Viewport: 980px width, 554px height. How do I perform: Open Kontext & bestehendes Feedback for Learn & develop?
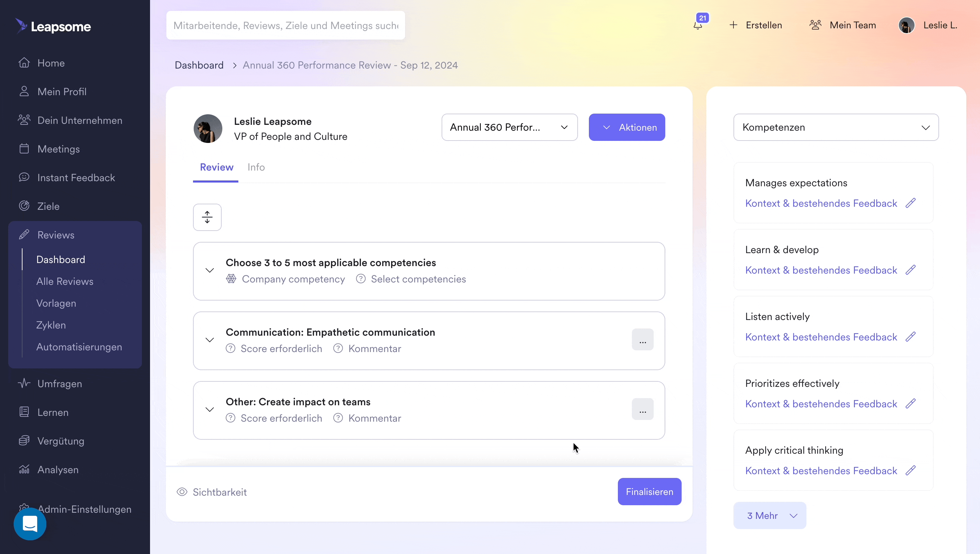click(x=821, y=270)
